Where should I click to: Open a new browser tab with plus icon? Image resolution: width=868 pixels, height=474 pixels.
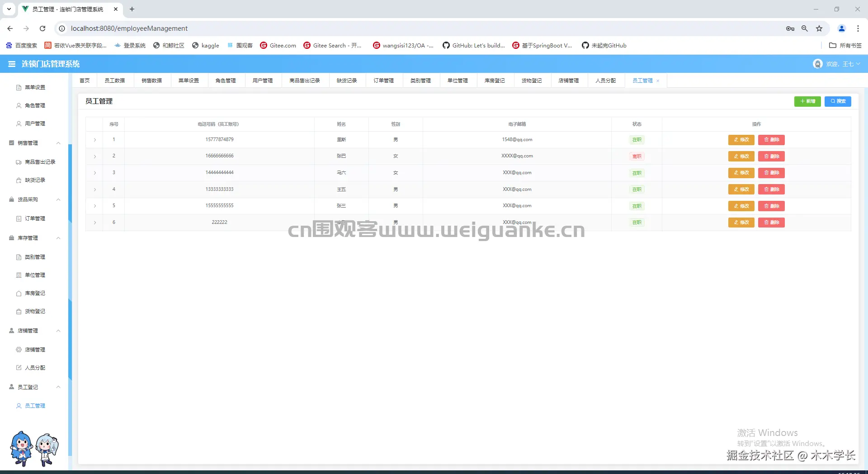coord(132,9)
